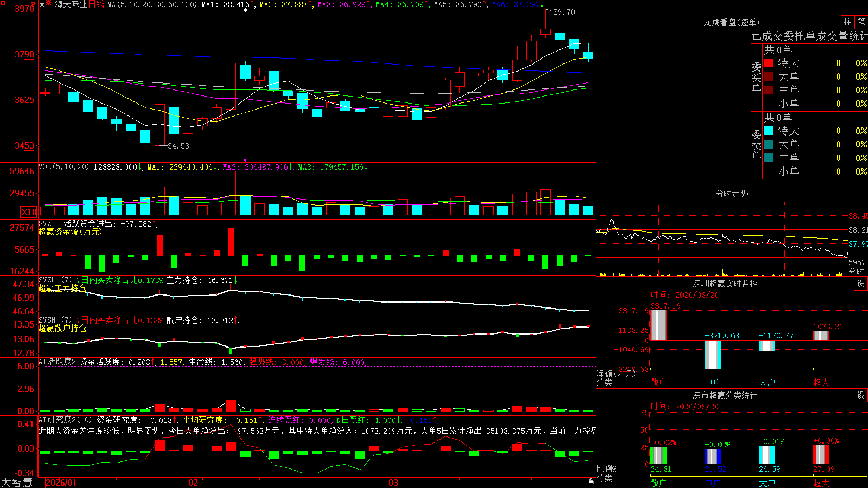This screenshot has width=868, height=488.
Task: Click the 超赢散户持仓 label
Action: (x=62, y=328)
